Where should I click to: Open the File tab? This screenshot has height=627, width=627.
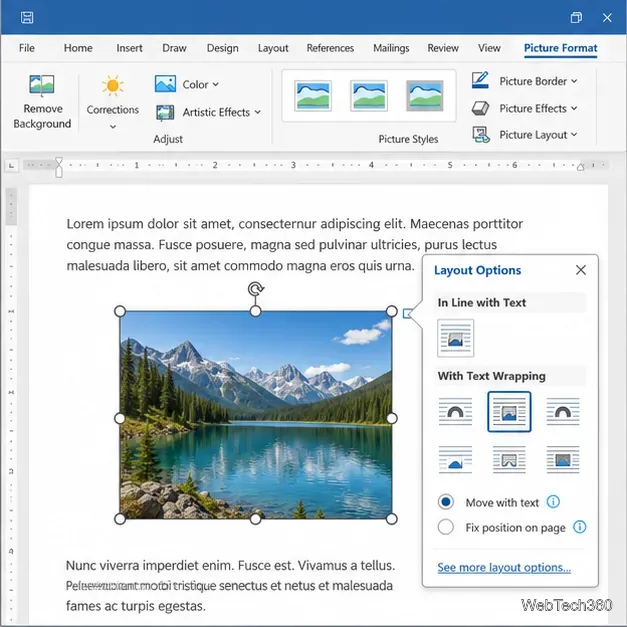click(27, 48)
